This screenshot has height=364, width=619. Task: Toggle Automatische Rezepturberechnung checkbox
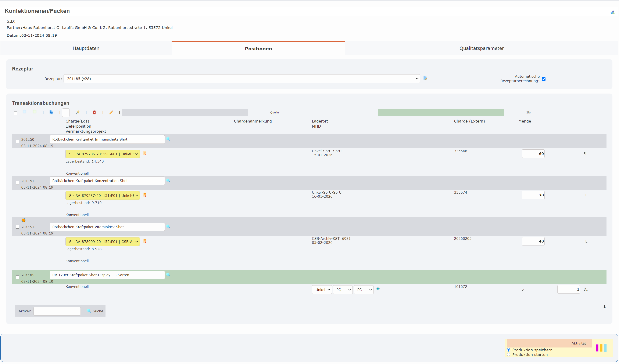(544, 79)
